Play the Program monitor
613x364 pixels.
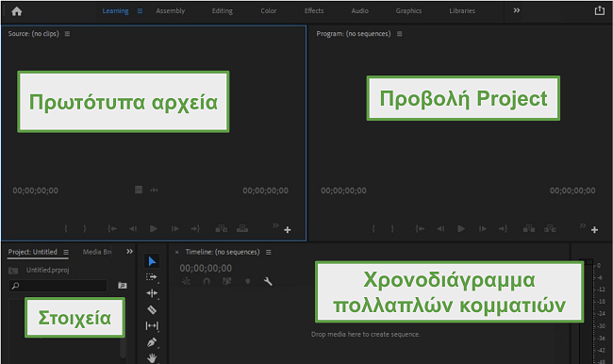tap(461, 229)
